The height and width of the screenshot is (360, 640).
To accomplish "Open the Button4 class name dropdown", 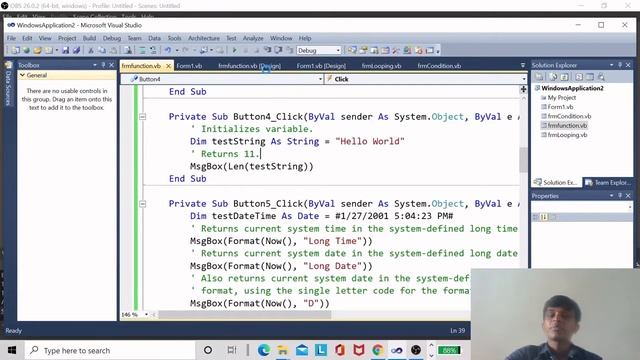I will pyautogui.click(x=320, y=79).
